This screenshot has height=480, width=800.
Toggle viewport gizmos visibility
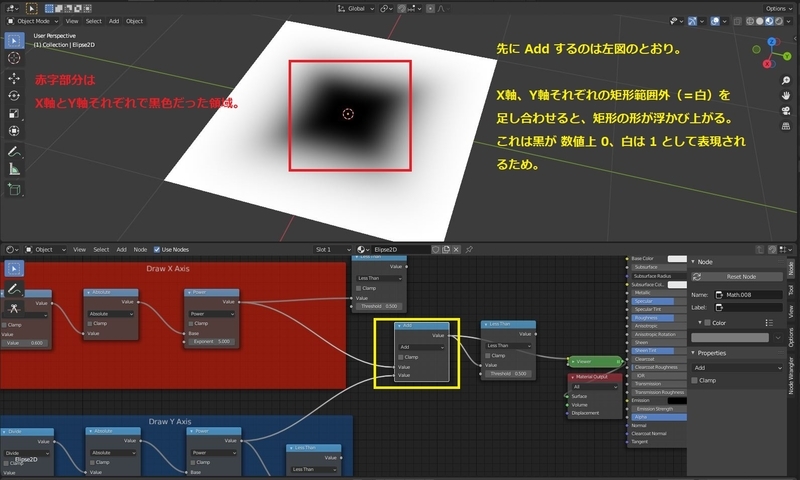[x=692, y=21]
